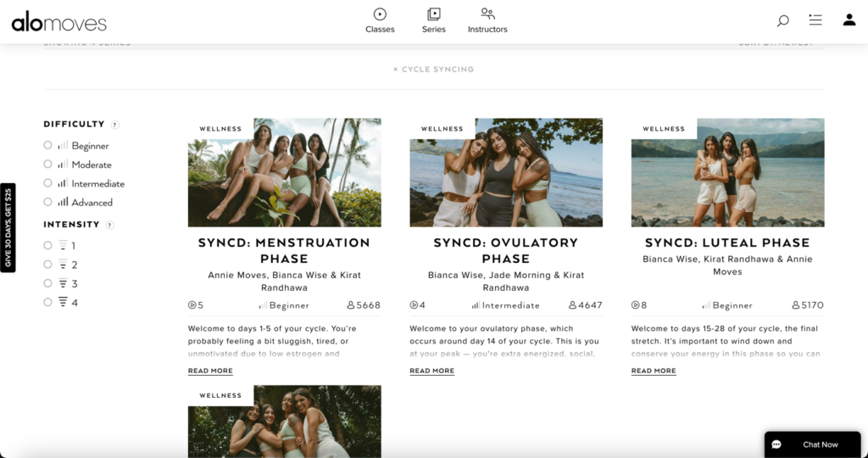This screenshot has height=458, width=868.
Task: Expand Read More on Luteal Phase
Action: coord(654,371)
